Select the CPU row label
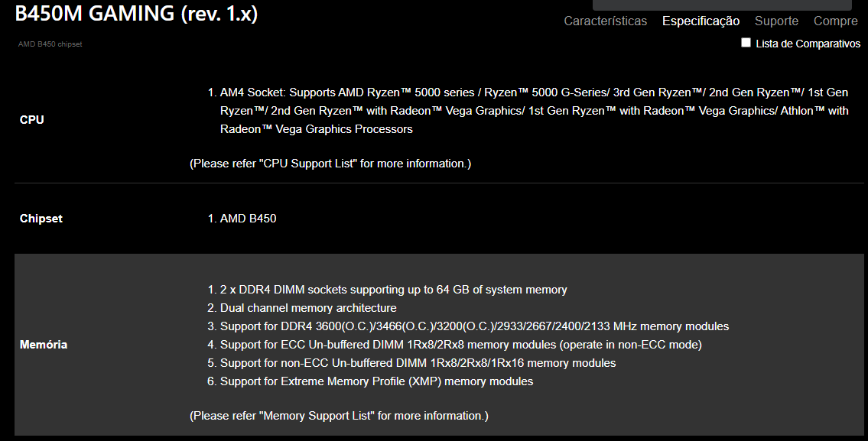This screenshot has width=868, height=441. [x=31, y=119]
